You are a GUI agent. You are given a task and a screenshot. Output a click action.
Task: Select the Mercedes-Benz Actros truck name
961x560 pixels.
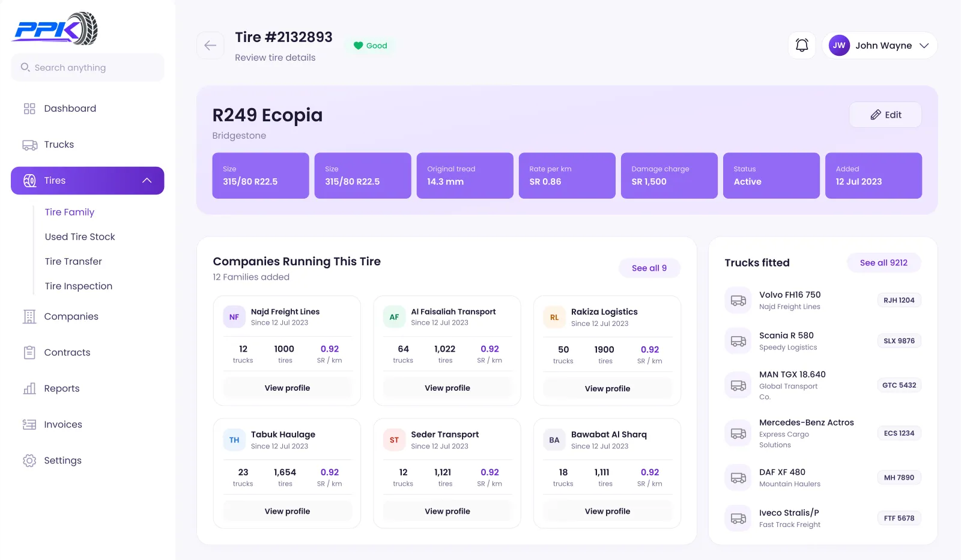pos(807,423)
